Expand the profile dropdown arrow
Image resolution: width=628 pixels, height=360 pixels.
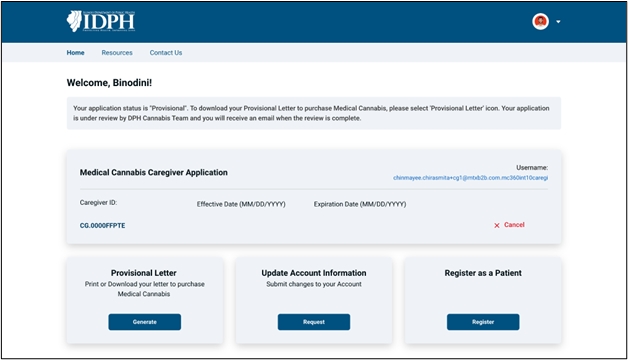pos(558,22)
